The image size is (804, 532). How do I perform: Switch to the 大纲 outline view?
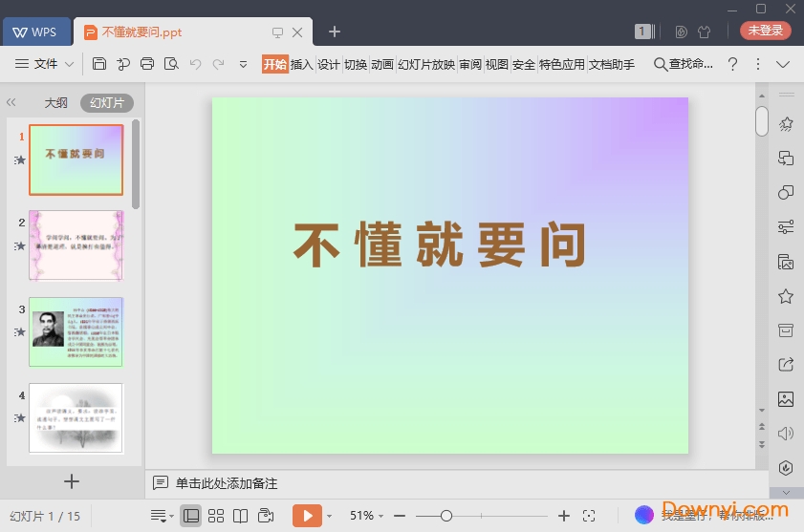[55, 103]
